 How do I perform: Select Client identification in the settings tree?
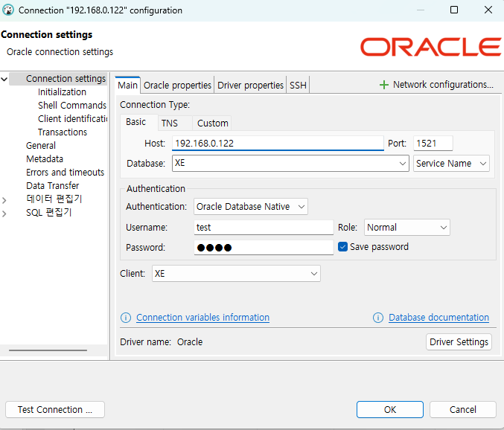point(73,119)
